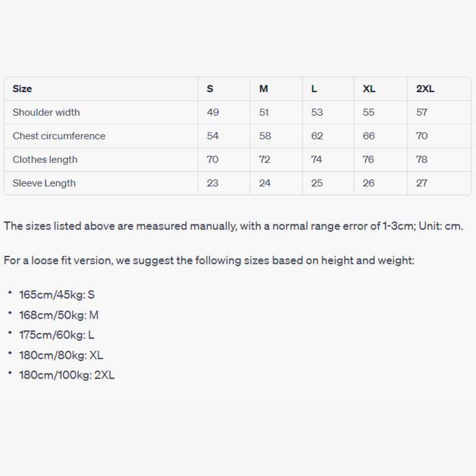Screen dimensions: 476x476
Task: Click the 180cm/100kg: 2XL list item
Action: (x=67, y=375)
